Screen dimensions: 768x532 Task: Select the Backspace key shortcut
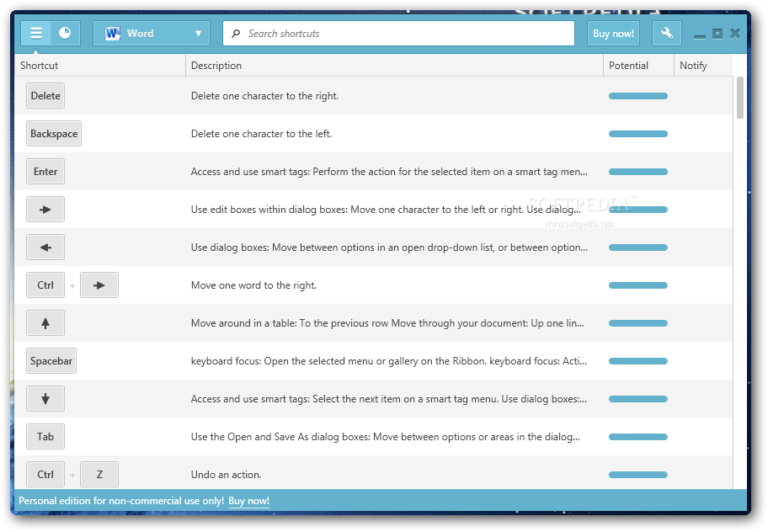(x=54, y=134)
